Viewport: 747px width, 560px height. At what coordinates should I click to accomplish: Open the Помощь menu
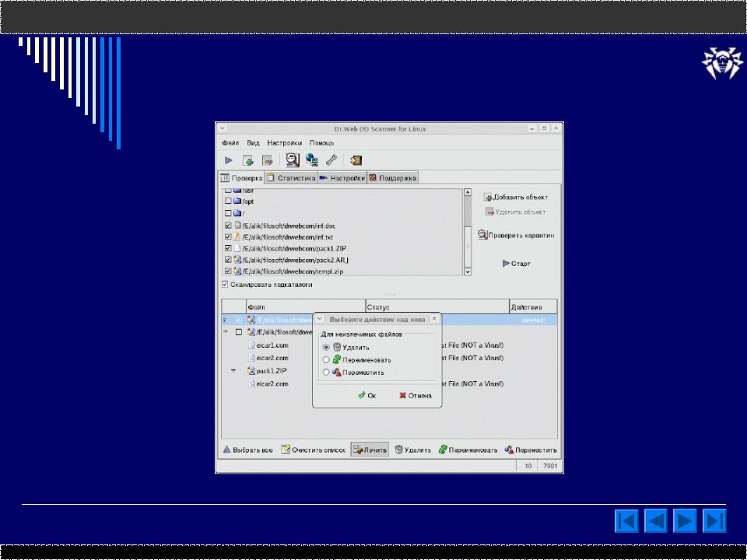321,143
